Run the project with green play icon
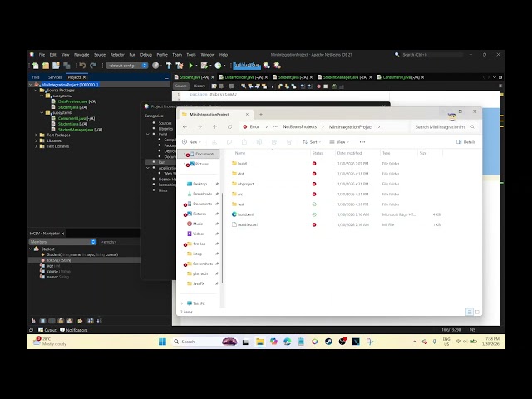The image size is (532, 399). point(190,66)
